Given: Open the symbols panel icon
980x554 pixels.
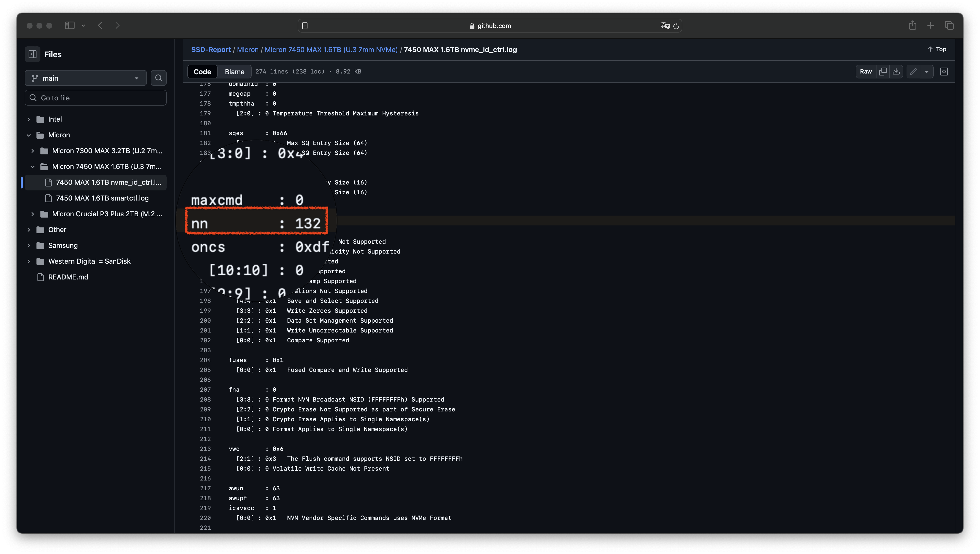Looking at the screenshot, I should [x=944, y=72].
